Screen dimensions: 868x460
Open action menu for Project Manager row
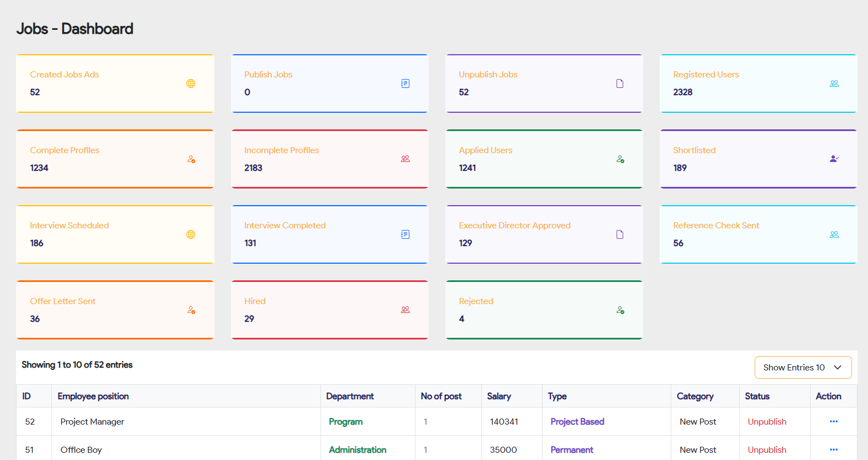[833, 422]
